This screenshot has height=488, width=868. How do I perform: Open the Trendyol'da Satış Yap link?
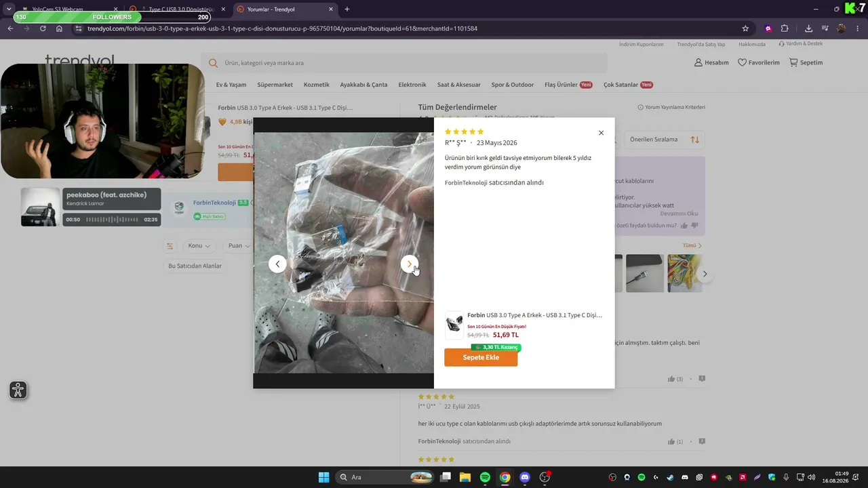[701, 44]
